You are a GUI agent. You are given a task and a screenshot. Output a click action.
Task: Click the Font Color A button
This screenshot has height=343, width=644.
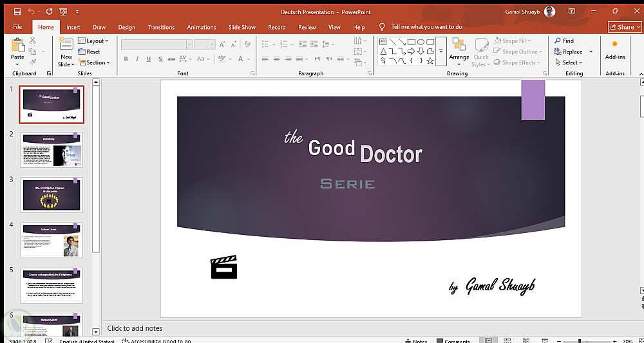pos(241,59)
